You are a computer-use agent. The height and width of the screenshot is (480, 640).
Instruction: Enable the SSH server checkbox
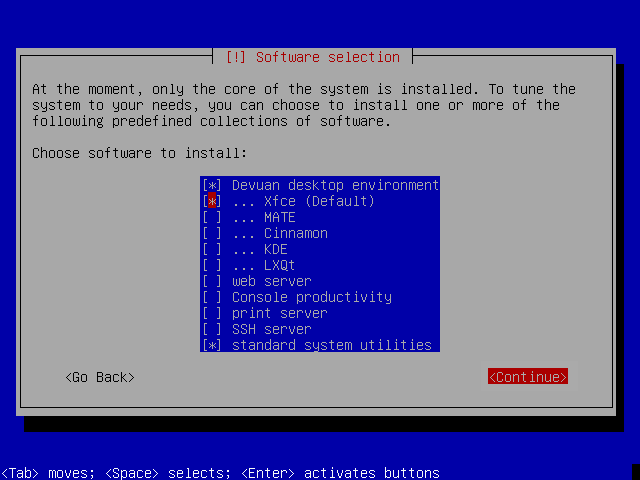[212, 329]
